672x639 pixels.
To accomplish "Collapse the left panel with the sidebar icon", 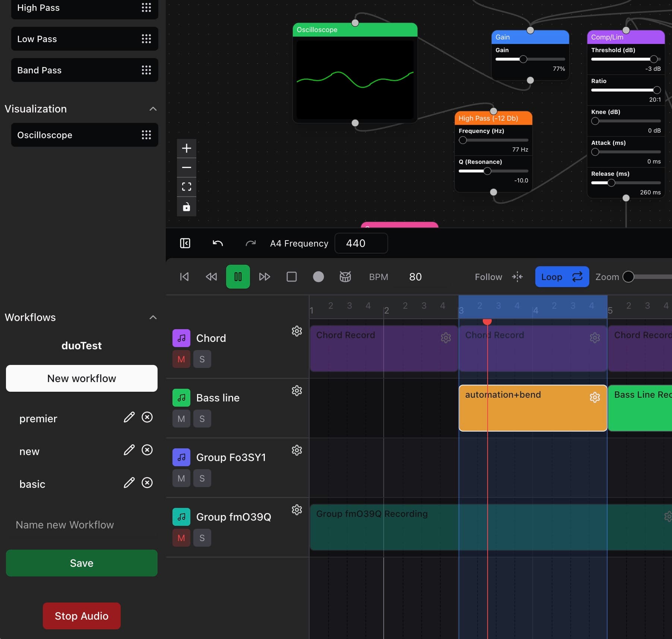I will (185, 243).
